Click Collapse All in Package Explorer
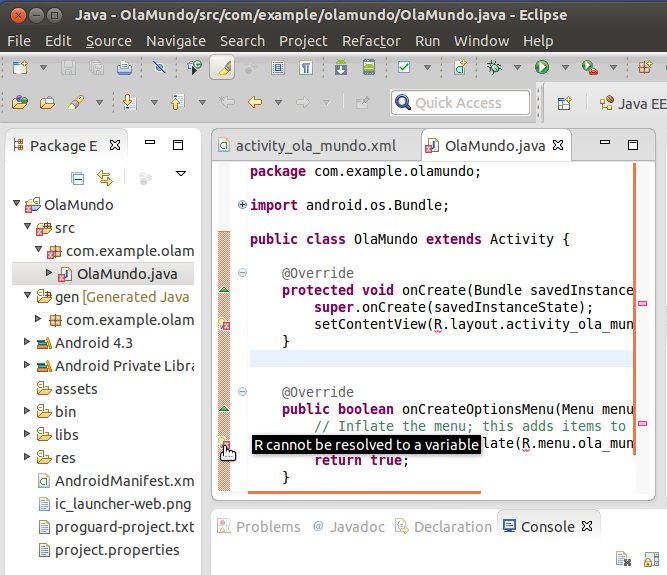The height and width of the screenshot is (575, 667). point(77,178)
